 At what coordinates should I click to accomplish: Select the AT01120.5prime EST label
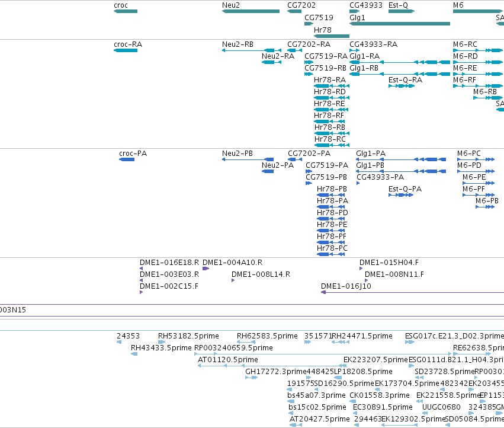(x=227, y=360)
